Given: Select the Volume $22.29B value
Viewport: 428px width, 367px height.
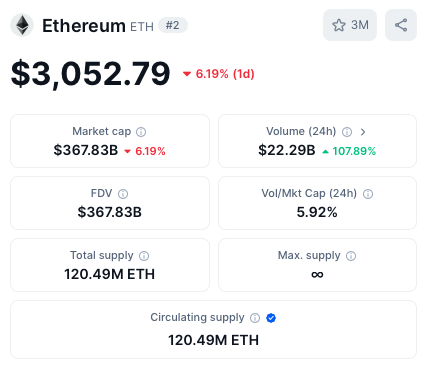Looking at the screenshot, I should coord(287,150).
